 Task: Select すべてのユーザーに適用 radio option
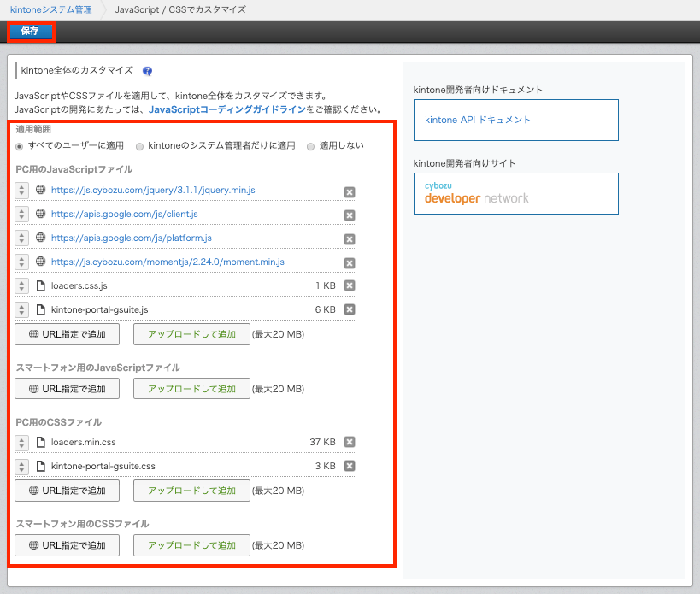click(20, 146)
